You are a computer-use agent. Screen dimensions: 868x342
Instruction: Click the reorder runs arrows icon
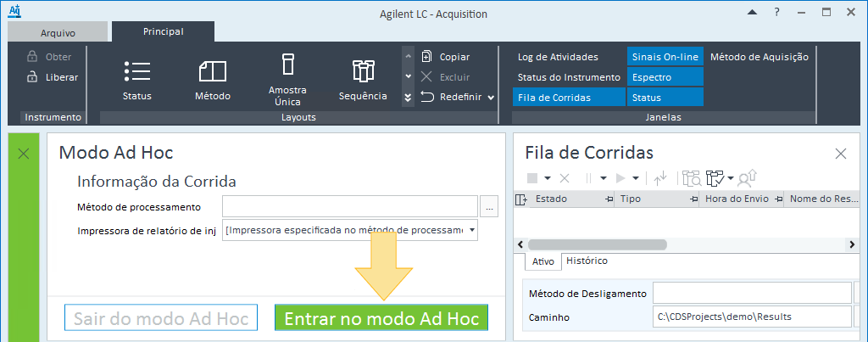pos(659,178)
